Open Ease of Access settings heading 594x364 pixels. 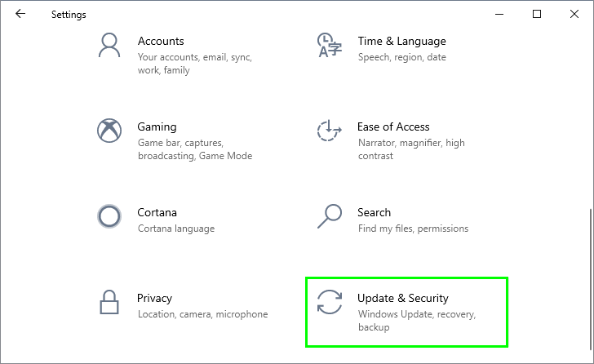tap(393, 127)
